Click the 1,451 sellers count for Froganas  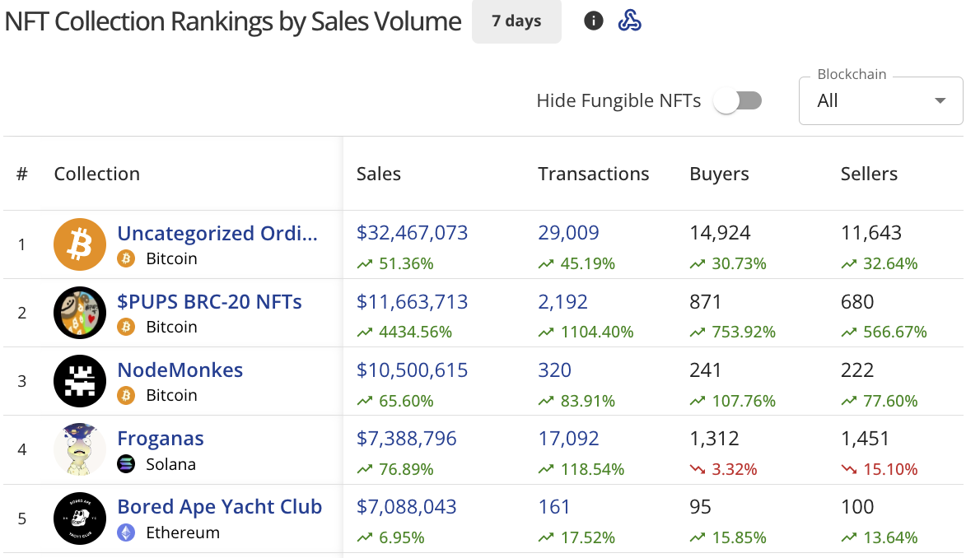pos(865,439)
